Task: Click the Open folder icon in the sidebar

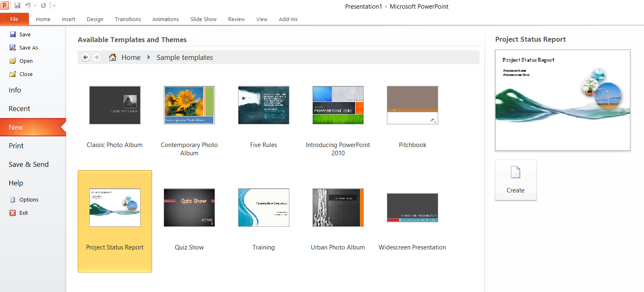Action: (13, 61)
